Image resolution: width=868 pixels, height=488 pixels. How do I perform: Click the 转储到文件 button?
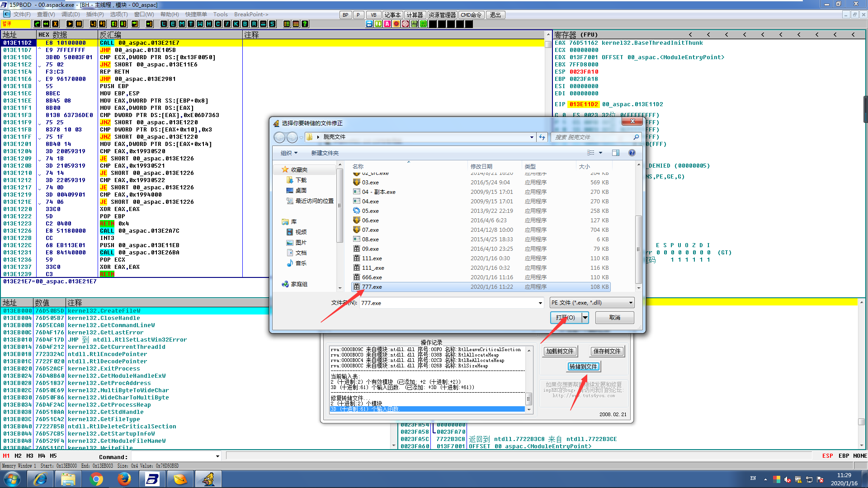(x=583, y=366)
